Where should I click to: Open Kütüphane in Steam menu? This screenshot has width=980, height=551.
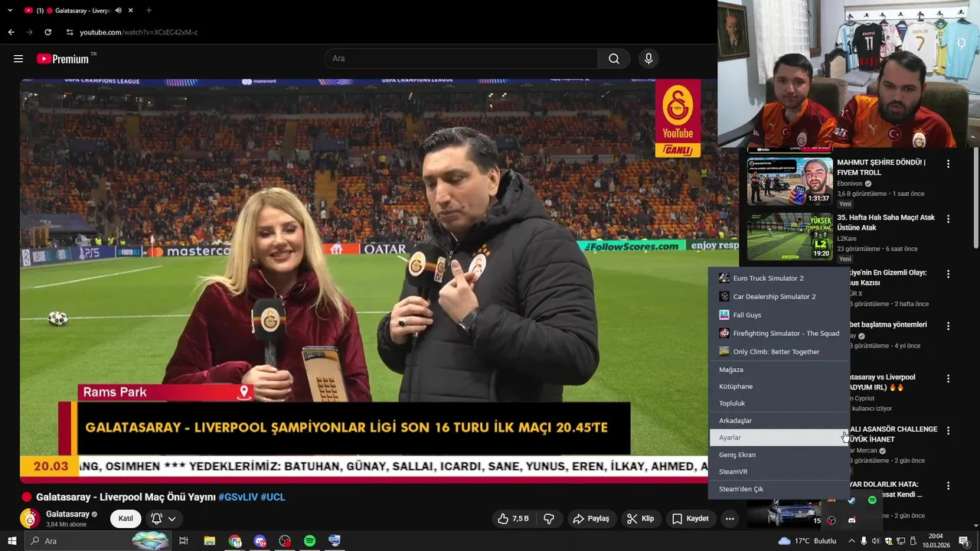point(779,386)
